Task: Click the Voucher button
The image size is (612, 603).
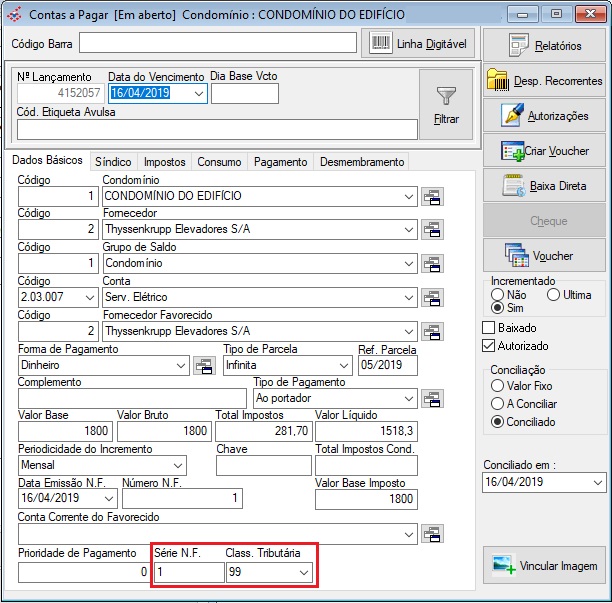Action: [x=544, y=256]
